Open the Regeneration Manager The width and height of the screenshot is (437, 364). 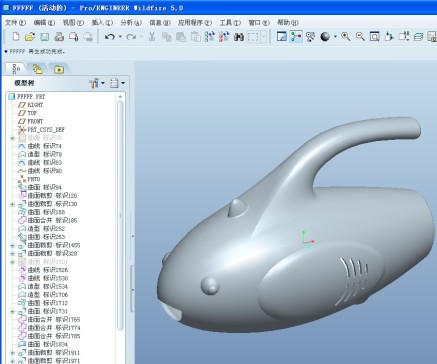tap(224, 36)
